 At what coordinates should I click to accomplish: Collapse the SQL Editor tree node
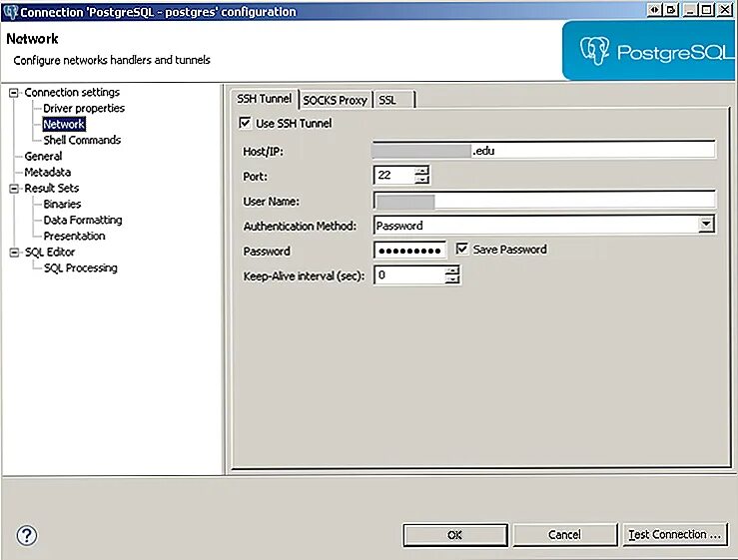click(x=14, y=253)
